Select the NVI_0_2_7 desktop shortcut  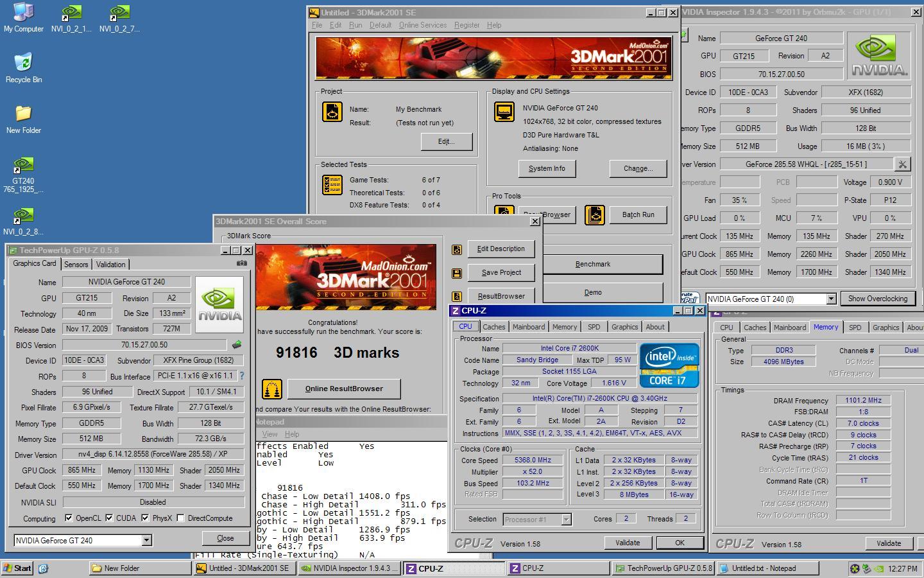[x=119, y=18]
